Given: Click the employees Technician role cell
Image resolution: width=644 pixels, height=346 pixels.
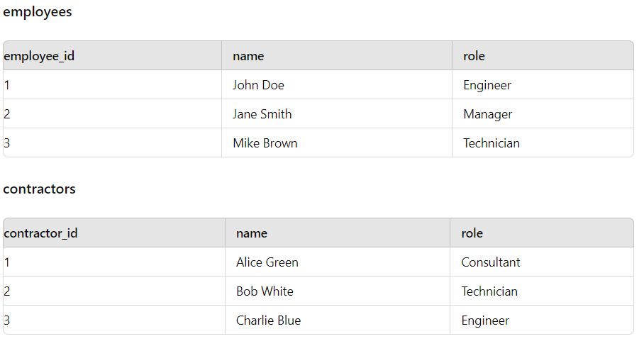Looking at the screenshot, I should click(543, 143).
